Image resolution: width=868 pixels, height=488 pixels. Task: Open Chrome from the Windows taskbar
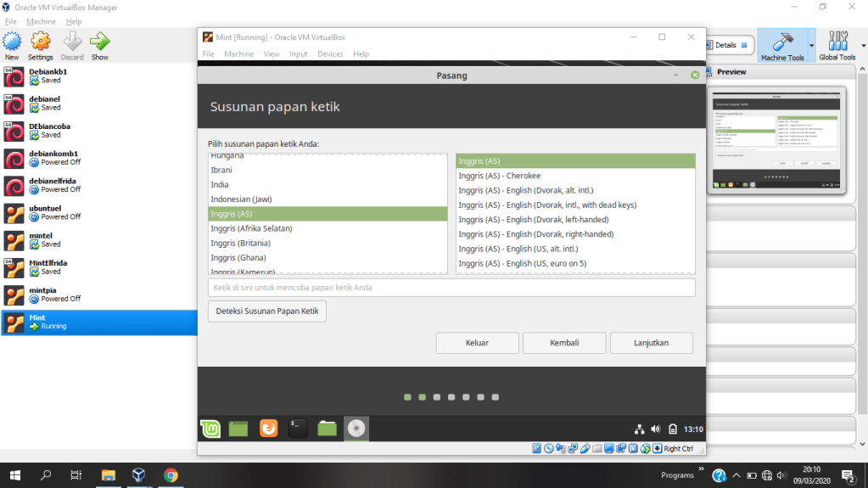[171, 475]
